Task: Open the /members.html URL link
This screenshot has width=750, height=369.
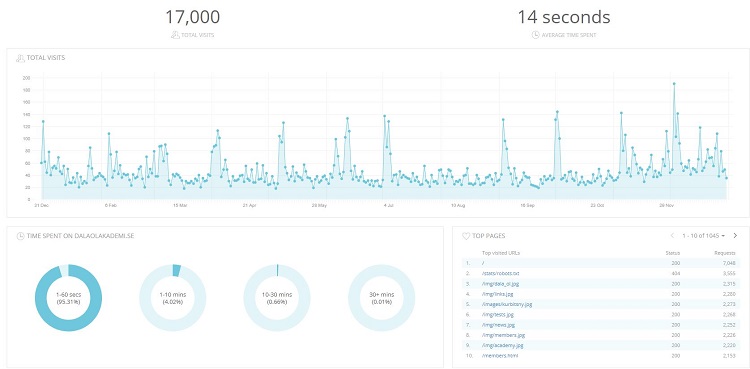Action: point(500,356)
